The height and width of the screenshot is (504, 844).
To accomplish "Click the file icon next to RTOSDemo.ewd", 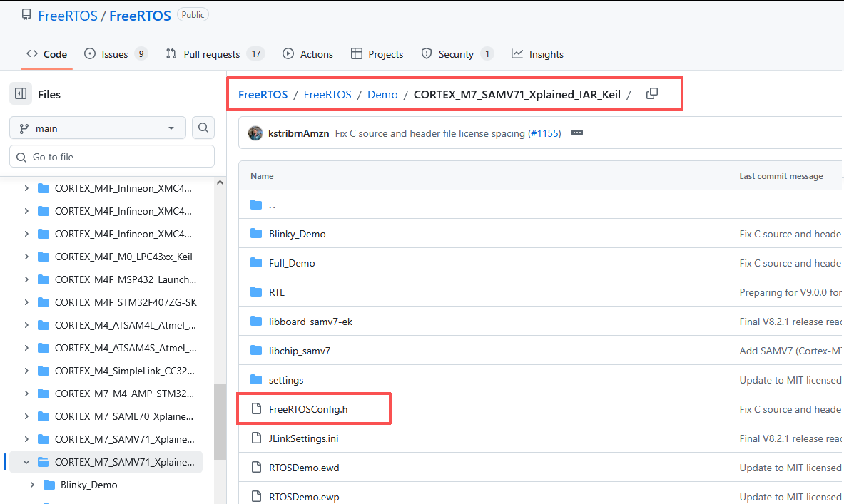I will point(257,468).
